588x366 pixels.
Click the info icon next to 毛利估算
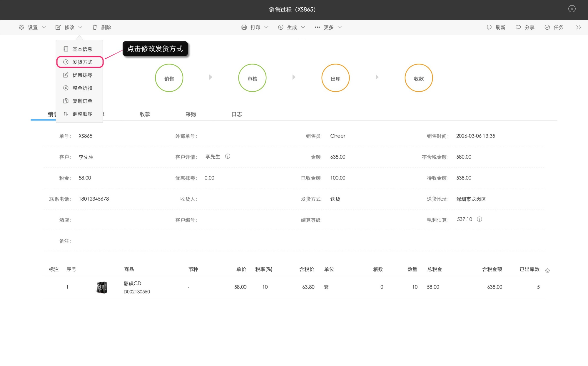480,219
